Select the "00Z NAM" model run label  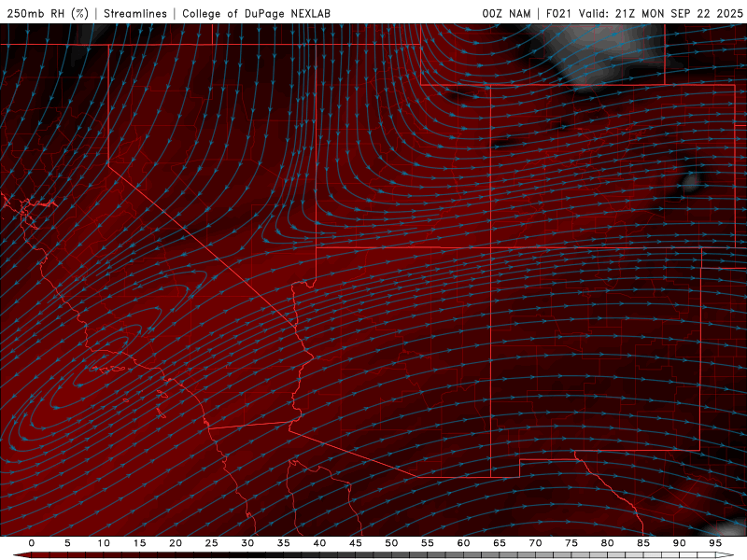click(506, 13)
